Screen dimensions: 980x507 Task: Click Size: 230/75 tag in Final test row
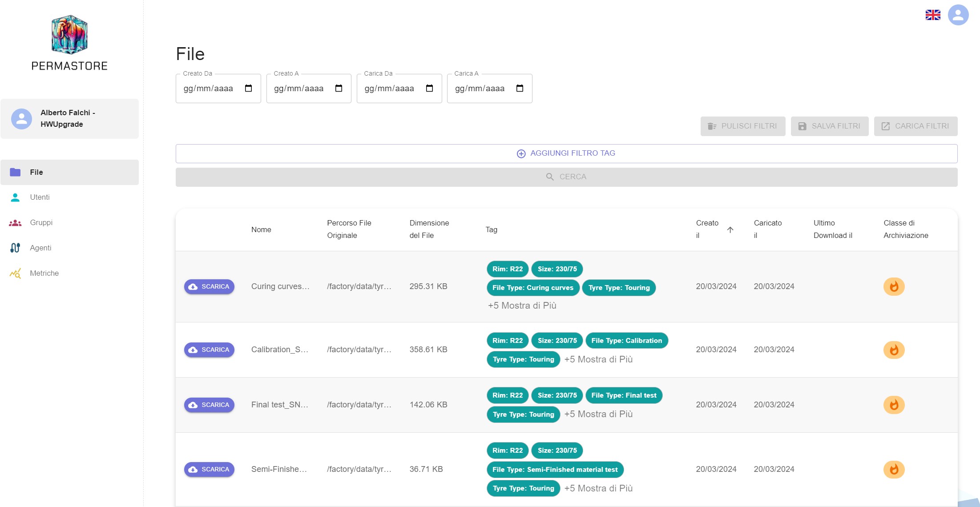(x=557, y=395)
